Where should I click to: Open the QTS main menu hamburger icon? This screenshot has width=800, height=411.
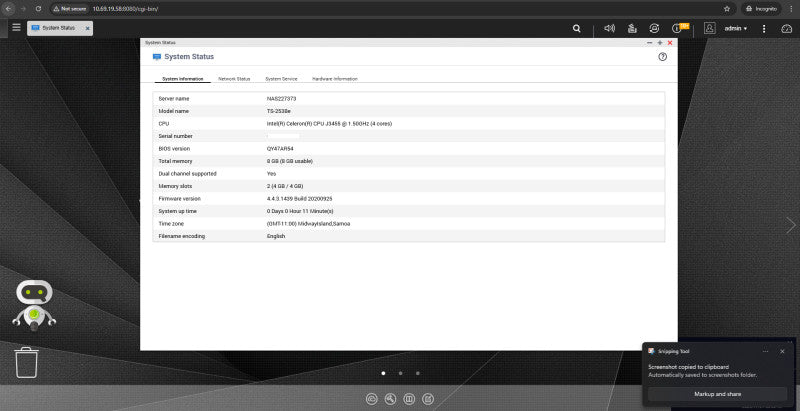click(16, 28)
